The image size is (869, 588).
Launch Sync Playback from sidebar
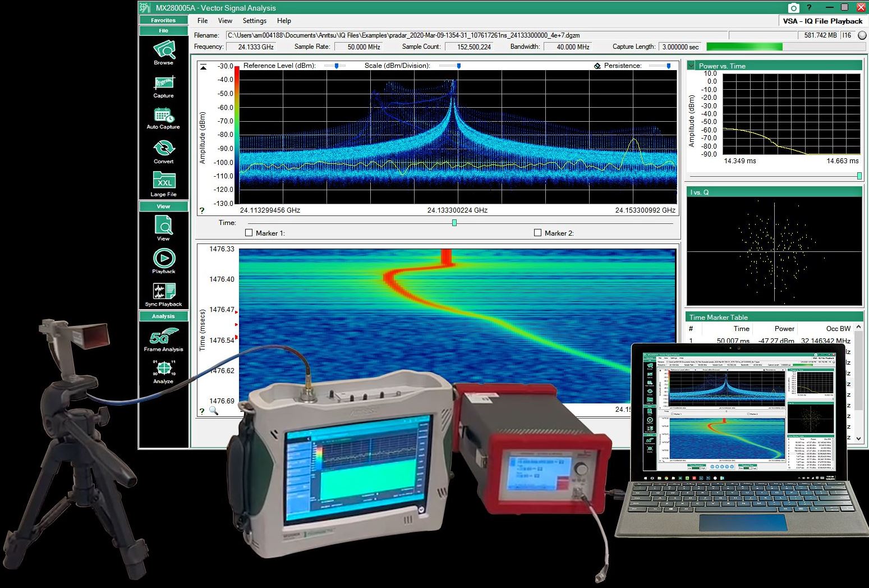pyautogui.click(x=163, y=292)
